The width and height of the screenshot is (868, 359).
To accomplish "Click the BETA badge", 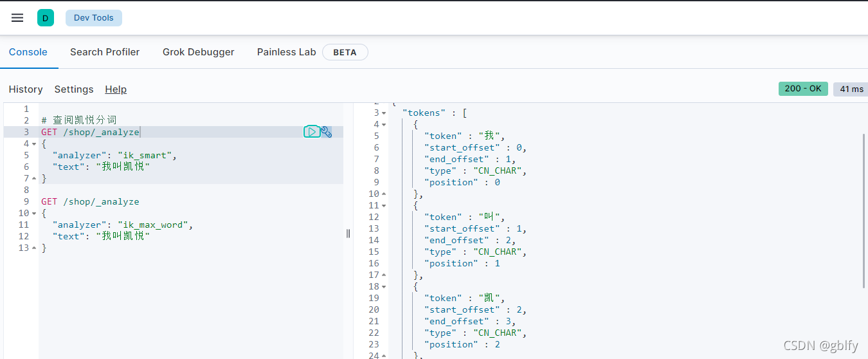I will pos(345,52).
